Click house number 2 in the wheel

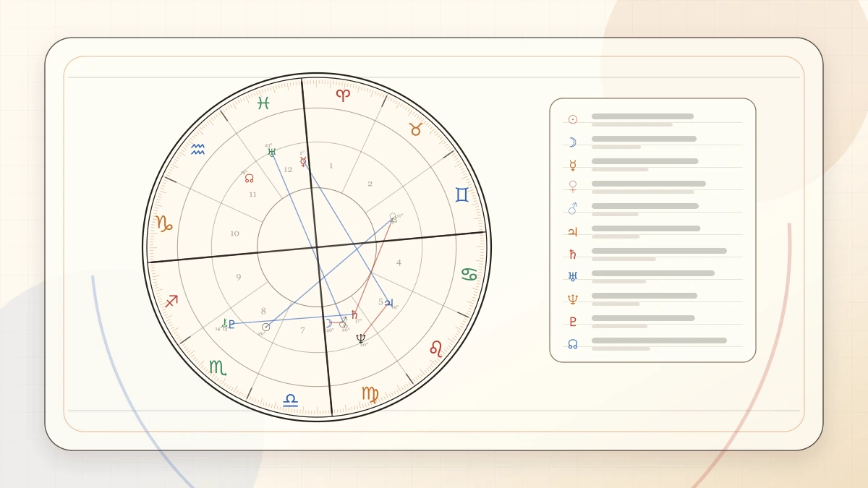370,184
